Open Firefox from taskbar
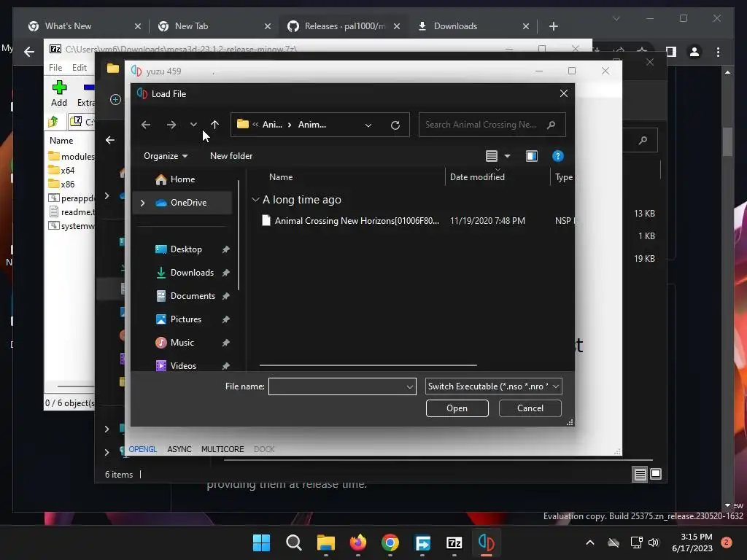The image size is (747, 560). [x=357, y=542]
